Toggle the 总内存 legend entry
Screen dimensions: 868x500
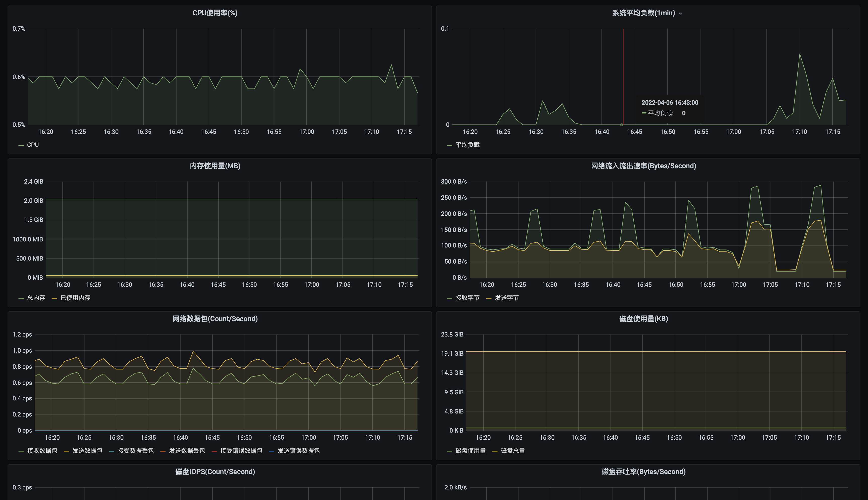[36, 298]
